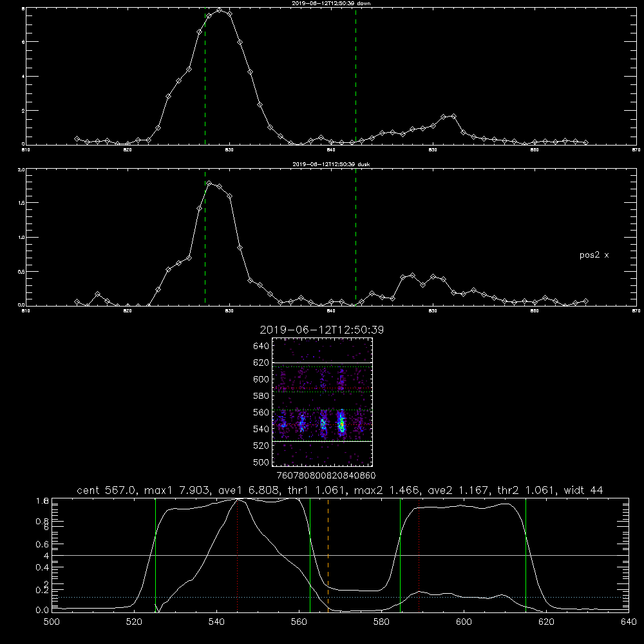The height and width of the screenshot is (644, 644).
Task: Click the '500' x-axis label of bottom plot
Action: click(52, 622)
